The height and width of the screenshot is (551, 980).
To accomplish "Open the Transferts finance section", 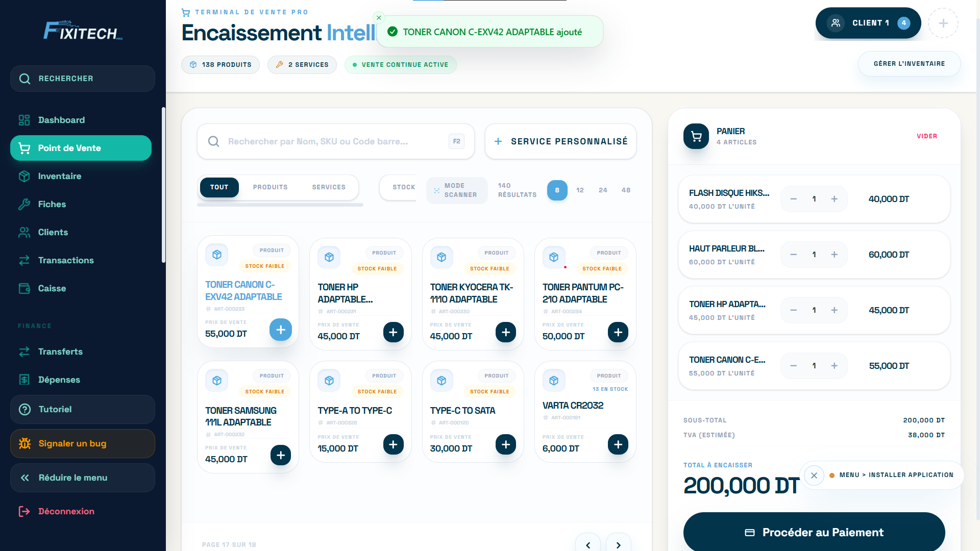I will (x=60, y=352).
